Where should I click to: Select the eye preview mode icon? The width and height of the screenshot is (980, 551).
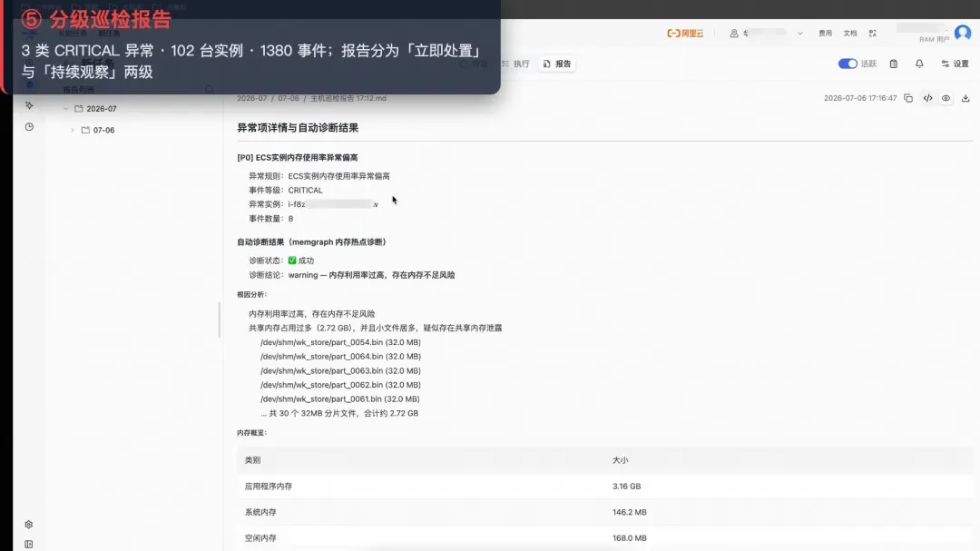tap(946, 98)
